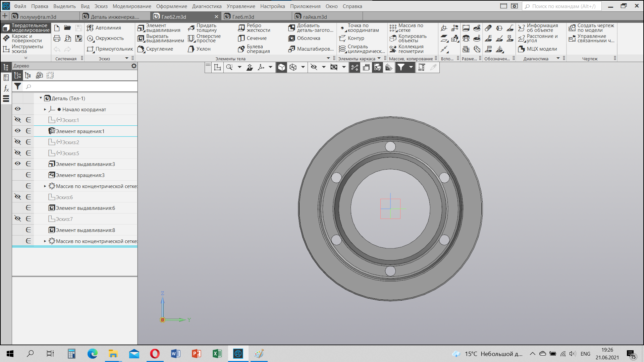Click the tree search input field

pos(80,86)
